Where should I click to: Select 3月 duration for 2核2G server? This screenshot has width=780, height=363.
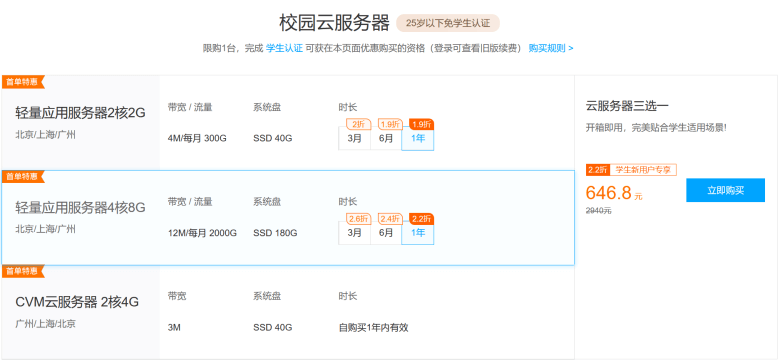tap(354, 138)
